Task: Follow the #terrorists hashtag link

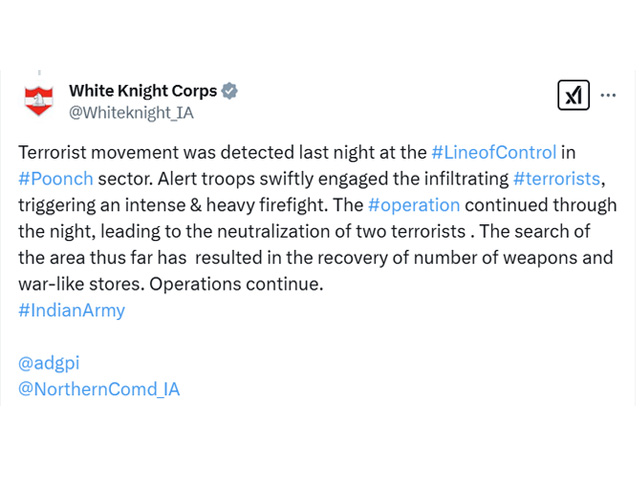Action: (x=557, y=179)
